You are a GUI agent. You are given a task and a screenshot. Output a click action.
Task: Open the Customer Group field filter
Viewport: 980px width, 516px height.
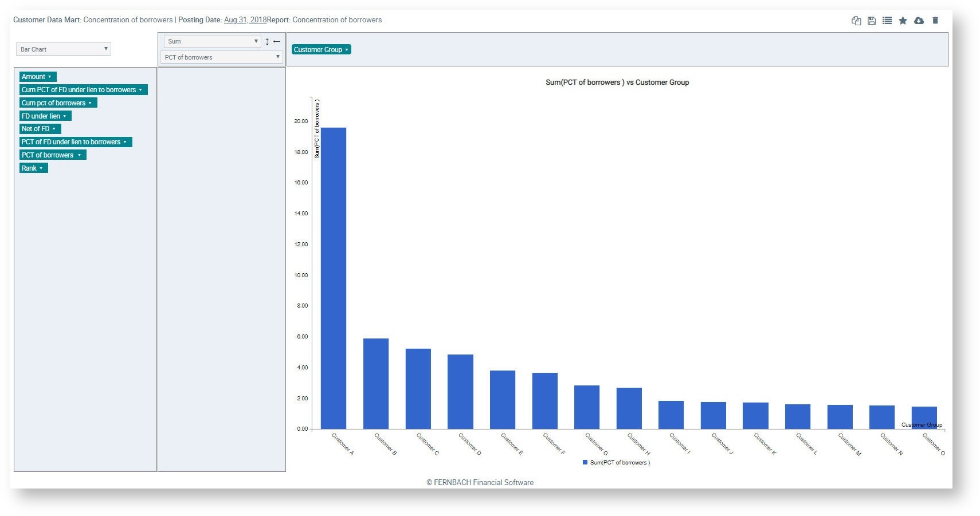coord(321,50)
